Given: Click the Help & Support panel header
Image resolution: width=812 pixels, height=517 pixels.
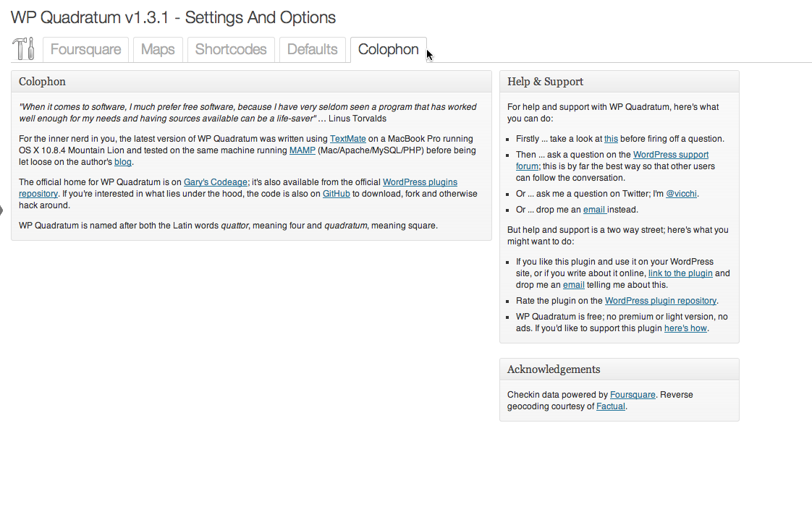Looking at the screenshot, I should 619,82.
